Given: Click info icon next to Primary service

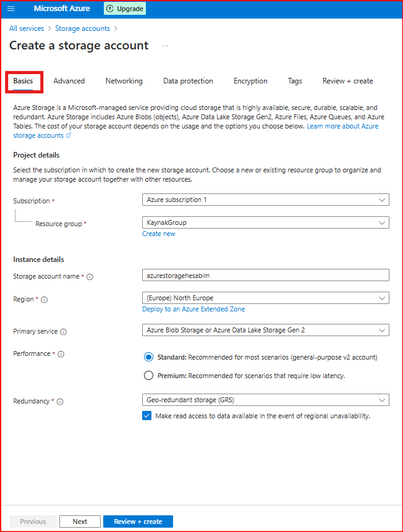Looking at the screenshot, I should pos(64,332).
